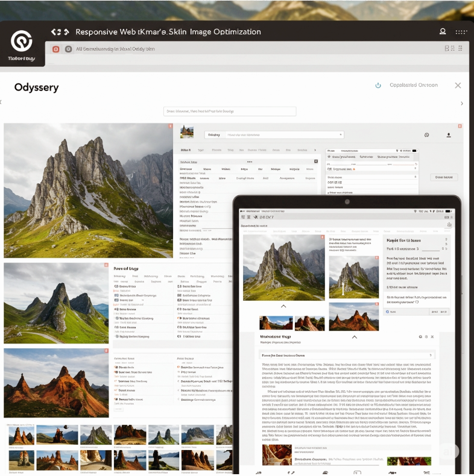Viewport: 474px width, 476px height.
Task: Select the bold first tab in the desktop tab strip
Action: (186, 150)
